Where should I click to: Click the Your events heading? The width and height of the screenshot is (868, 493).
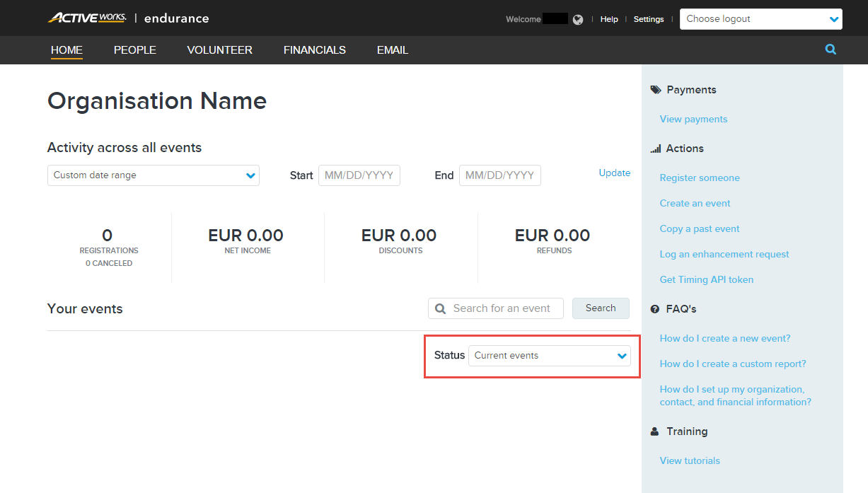(x=85, y=309)
